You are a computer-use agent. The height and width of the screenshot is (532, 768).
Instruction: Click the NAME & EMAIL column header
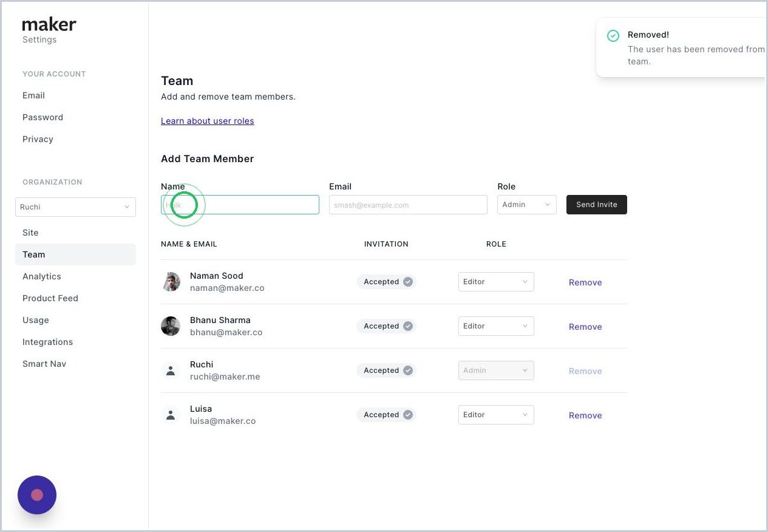click(x=189, y=244)
